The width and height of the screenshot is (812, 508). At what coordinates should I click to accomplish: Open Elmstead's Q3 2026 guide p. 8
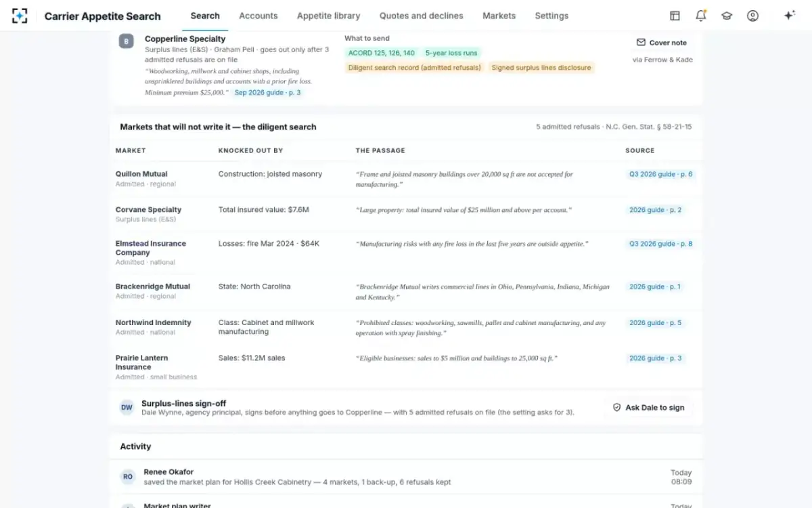660,244
